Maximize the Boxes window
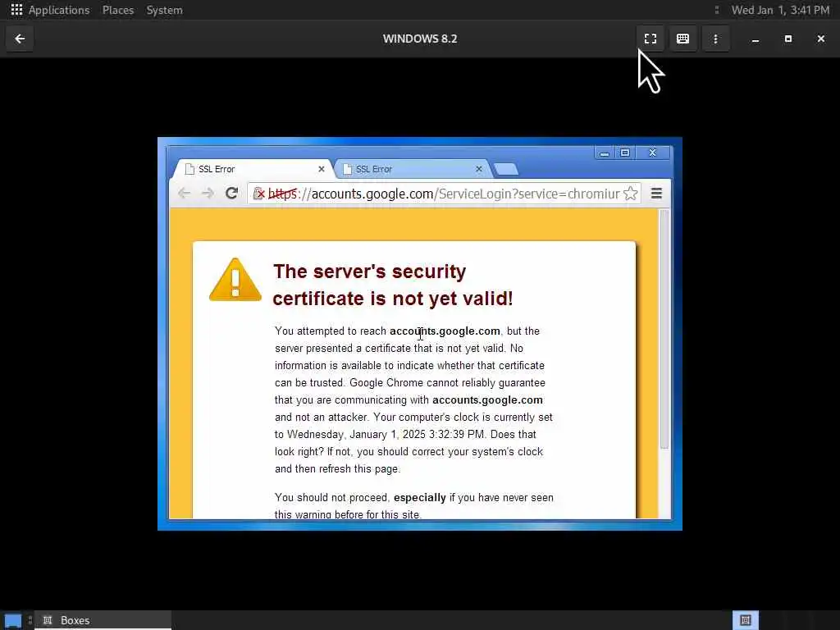 788,39
